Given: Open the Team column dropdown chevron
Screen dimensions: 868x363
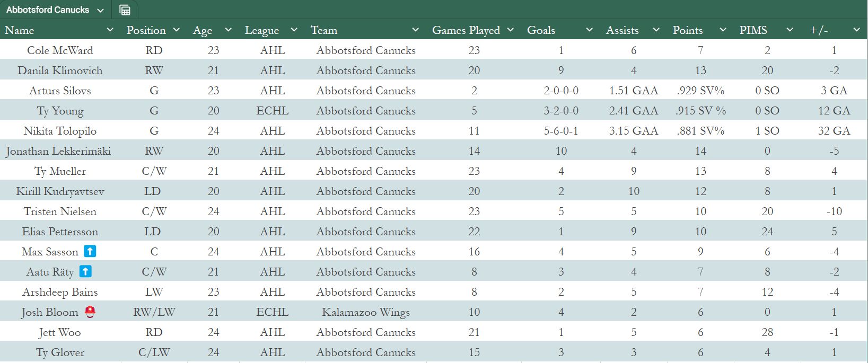Looking at the screenshot, I should point(416,30).
